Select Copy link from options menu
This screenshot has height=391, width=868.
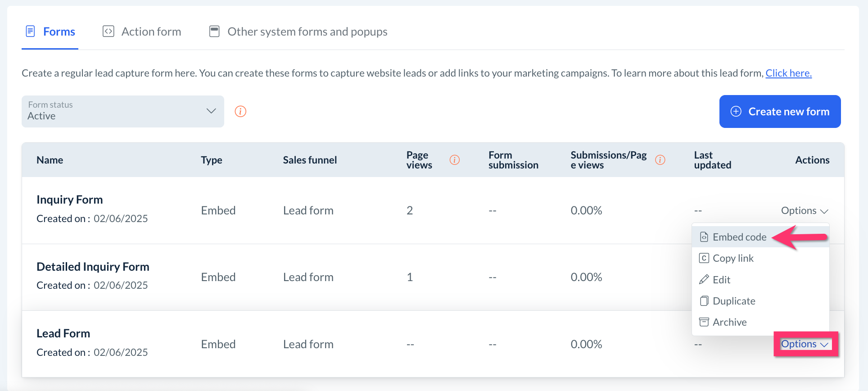(733, 258)
